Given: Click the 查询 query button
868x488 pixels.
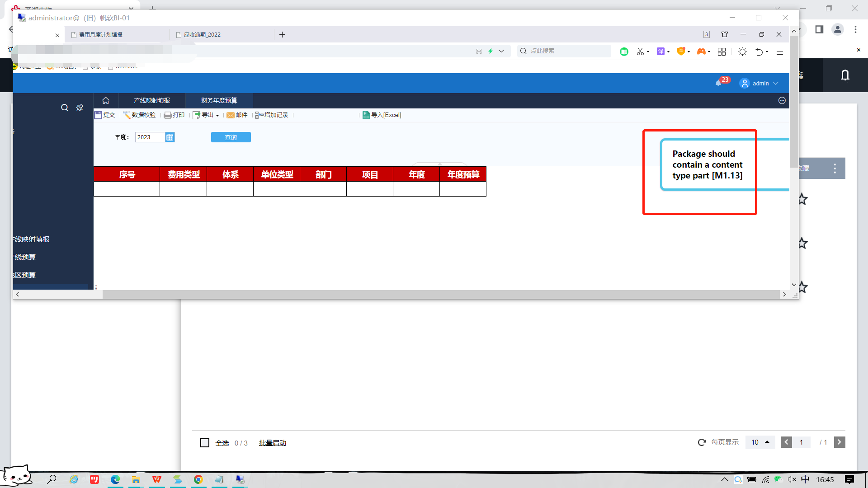Looking at the screenshot, I should click(x=231, y=137).
